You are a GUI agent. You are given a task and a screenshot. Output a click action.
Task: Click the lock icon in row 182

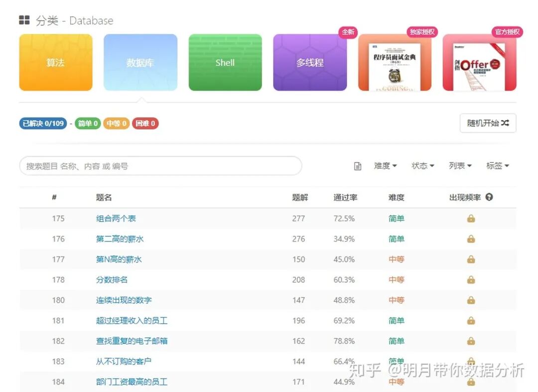[x=471, y=341]
